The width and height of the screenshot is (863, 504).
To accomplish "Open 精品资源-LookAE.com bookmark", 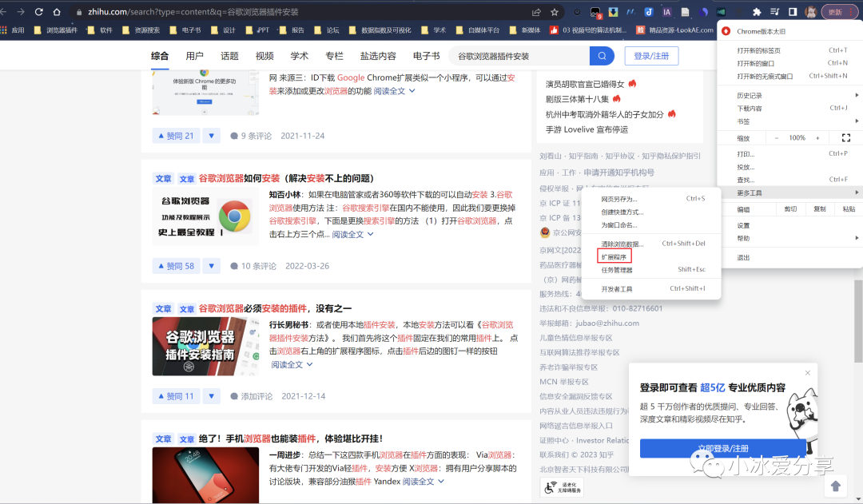I will [x=674, y=30].
